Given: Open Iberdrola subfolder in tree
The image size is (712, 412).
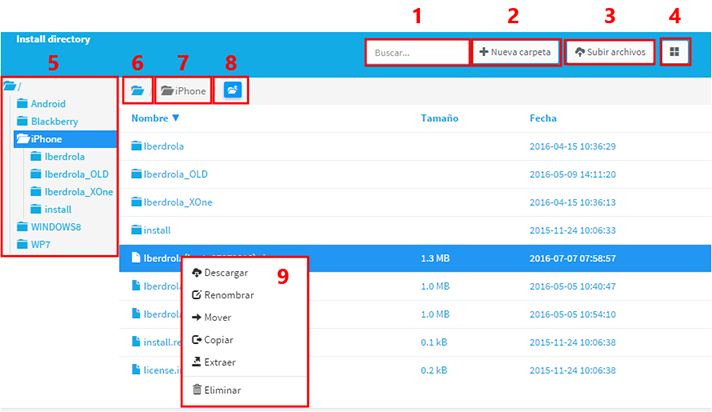Looking at the screenshot, I should click(57, 157).
